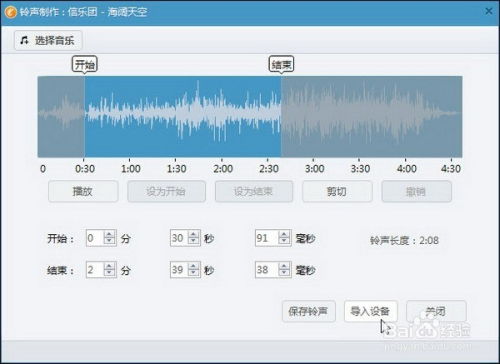Click the 播放 play button
500x364 pixels.
83,192
